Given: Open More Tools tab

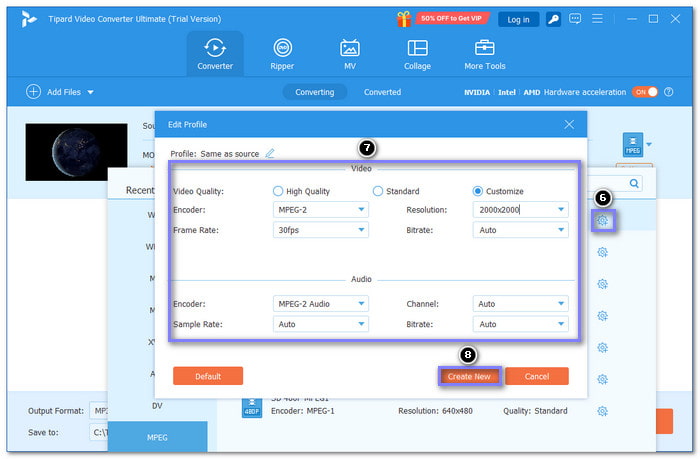Looking at the screenshot, I should click(x=485, y=54).
